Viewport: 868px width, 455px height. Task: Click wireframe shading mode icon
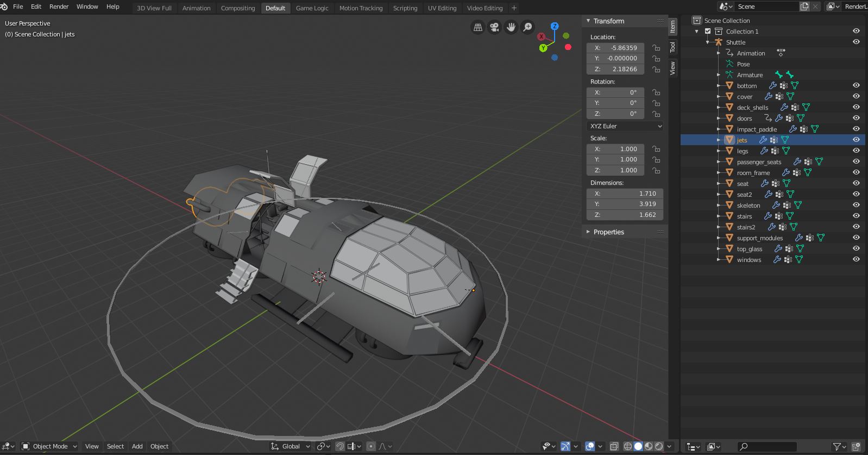pos(628,446)
